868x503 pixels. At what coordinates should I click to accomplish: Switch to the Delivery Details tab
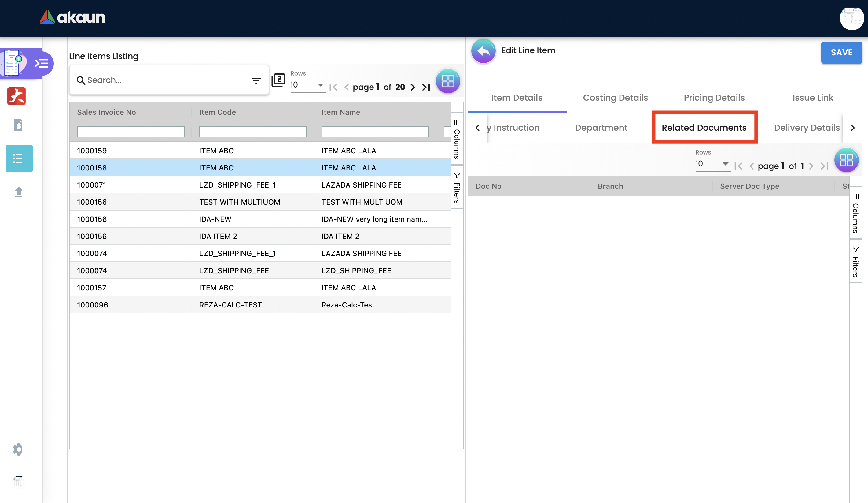point(806,128)
